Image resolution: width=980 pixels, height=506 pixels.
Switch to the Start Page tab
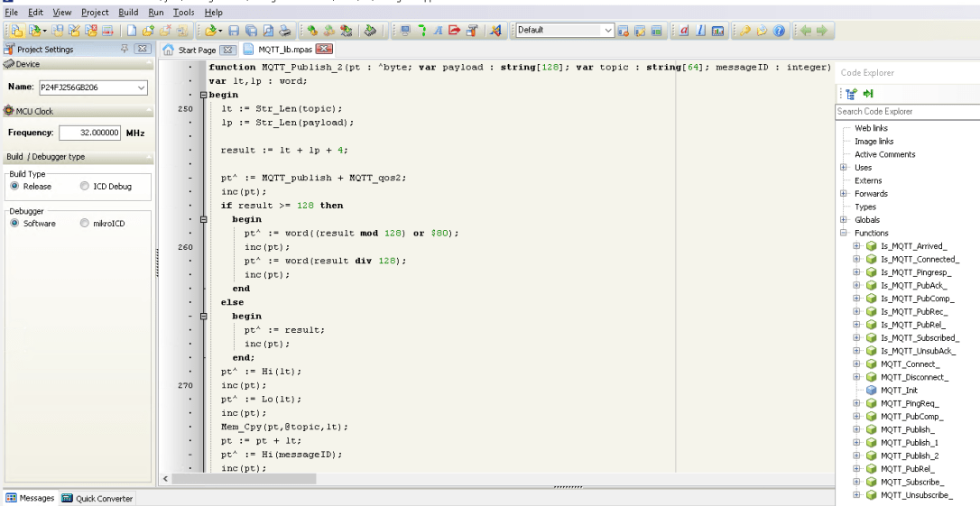click(197, 50)
